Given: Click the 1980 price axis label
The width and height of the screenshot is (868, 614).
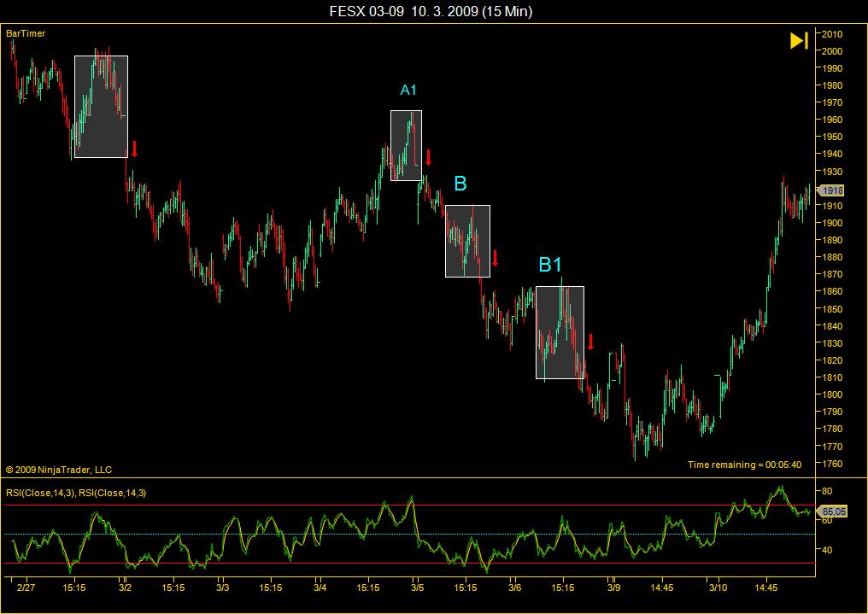Looking at the screenshot, I should 832,85.
